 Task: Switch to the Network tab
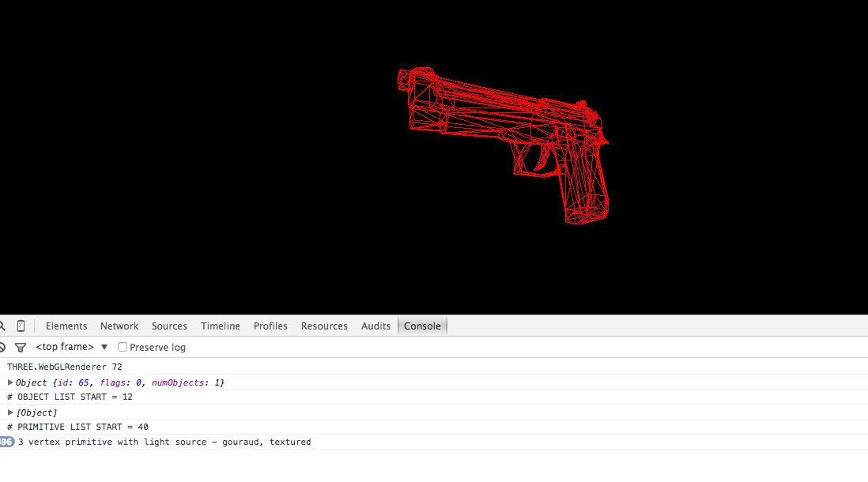click(119, 326)
